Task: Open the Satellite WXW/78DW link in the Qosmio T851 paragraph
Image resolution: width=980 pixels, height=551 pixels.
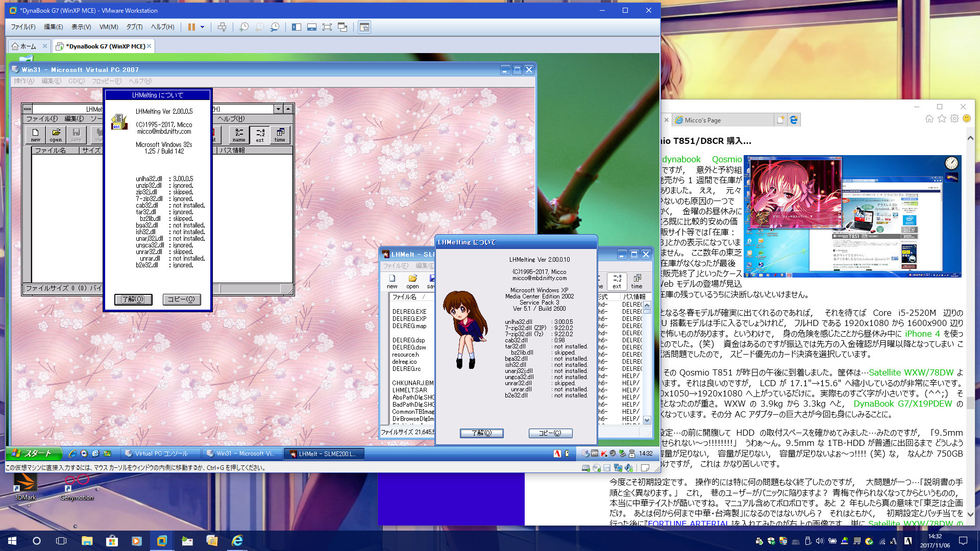Action: pos(912,372)
